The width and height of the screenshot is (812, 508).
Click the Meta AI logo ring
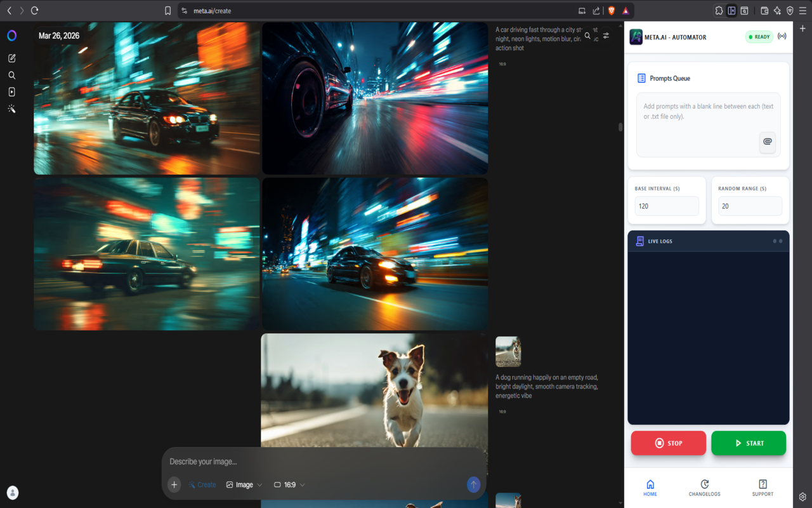[11, 36]
